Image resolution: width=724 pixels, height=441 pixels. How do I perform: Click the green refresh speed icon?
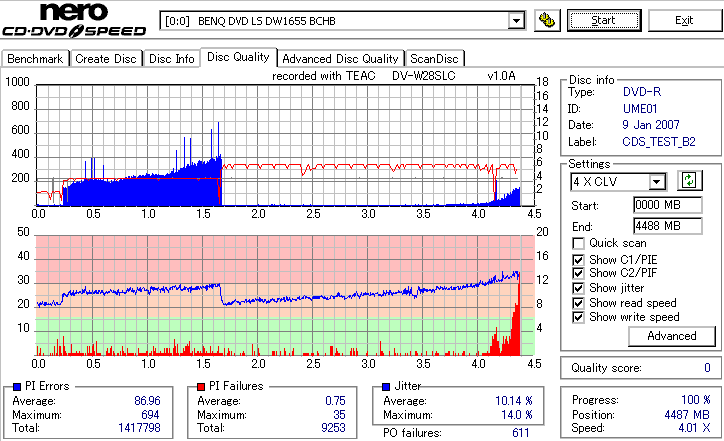689,181
